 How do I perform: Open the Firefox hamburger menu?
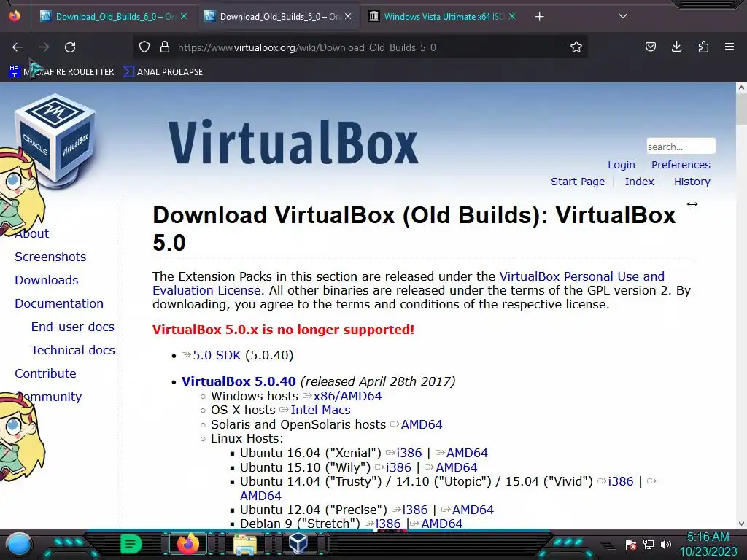click(729, 47)
